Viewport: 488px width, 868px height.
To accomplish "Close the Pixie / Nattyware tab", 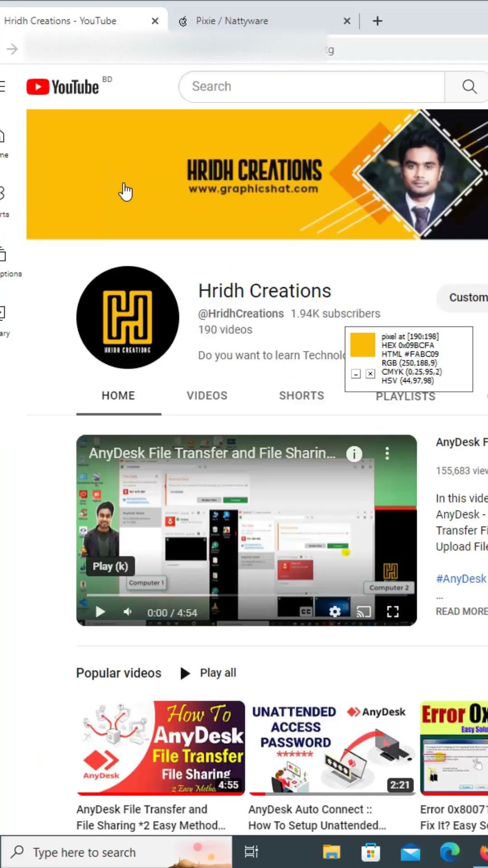I will (347, 21).
